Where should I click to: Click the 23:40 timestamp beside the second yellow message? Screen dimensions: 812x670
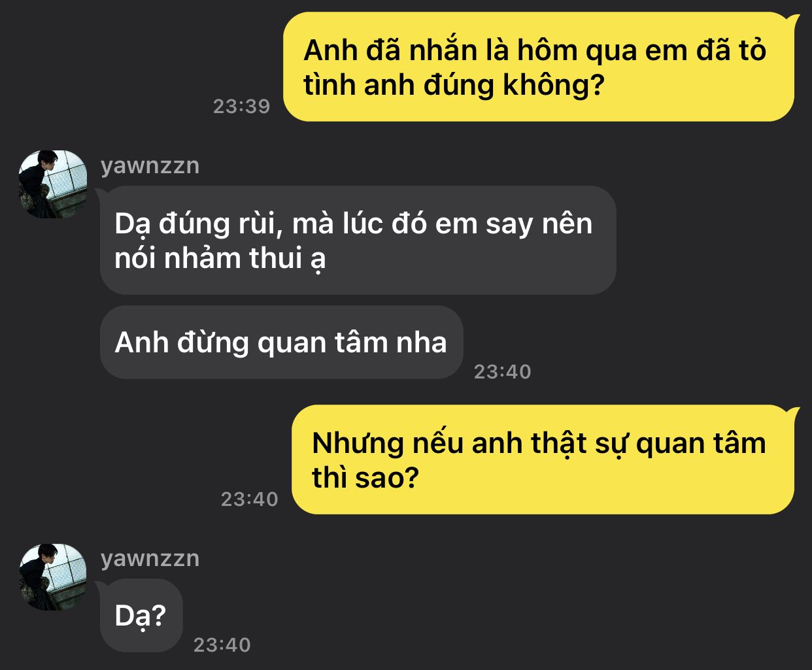[249, 499]
